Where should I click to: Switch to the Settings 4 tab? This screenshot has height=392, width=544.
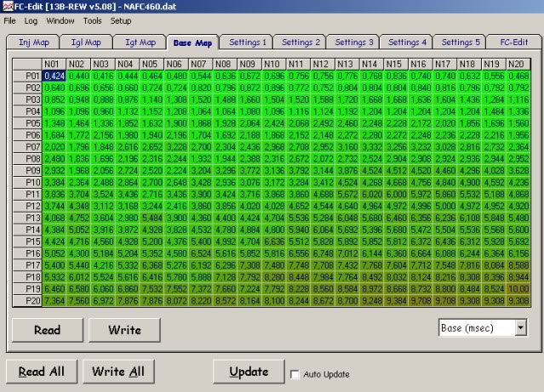pos(407,43)
